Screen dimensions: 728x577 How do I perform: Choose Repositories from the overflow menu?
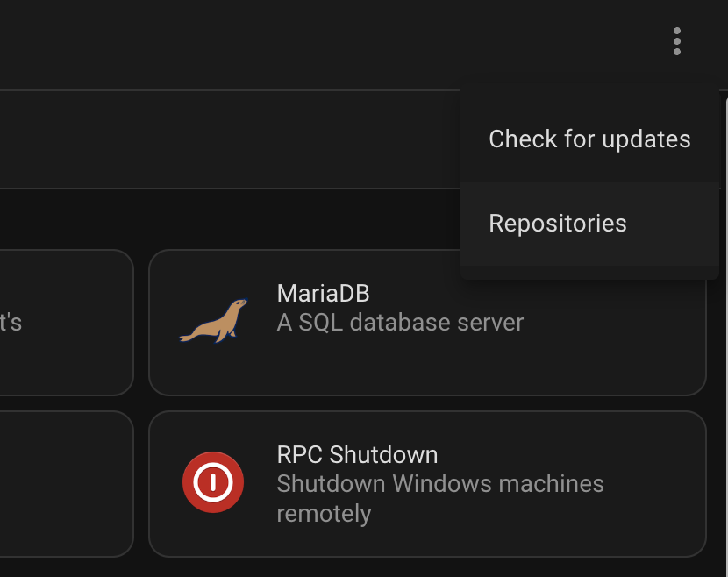coord(589,224)
